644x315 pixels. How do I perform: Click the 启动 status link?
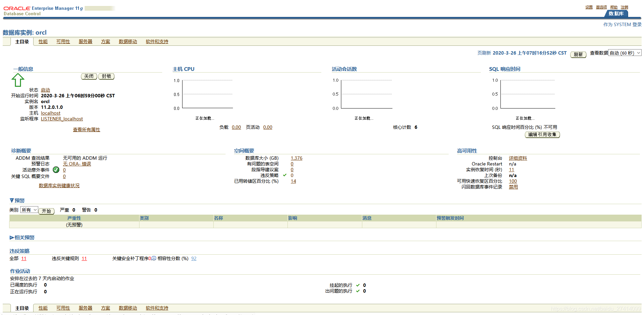tap(45, 90)
